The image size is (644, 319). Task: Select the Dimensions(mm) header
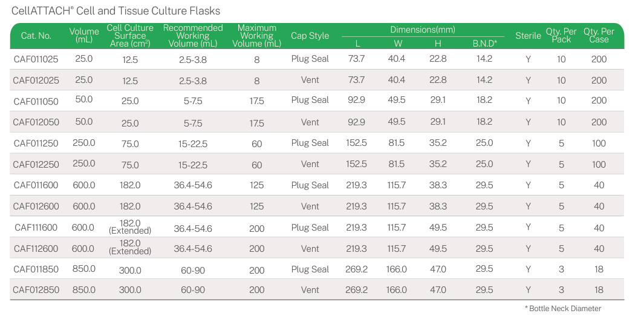coord(422,30)
